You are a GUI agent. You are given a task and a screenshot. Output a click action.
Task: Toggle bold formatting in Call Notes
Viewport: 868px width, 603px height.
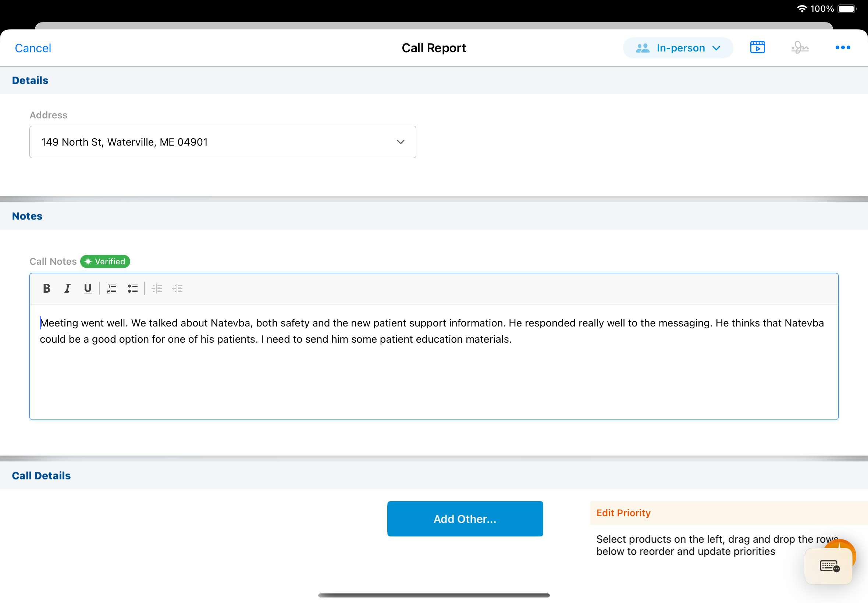tap(46, 289)
